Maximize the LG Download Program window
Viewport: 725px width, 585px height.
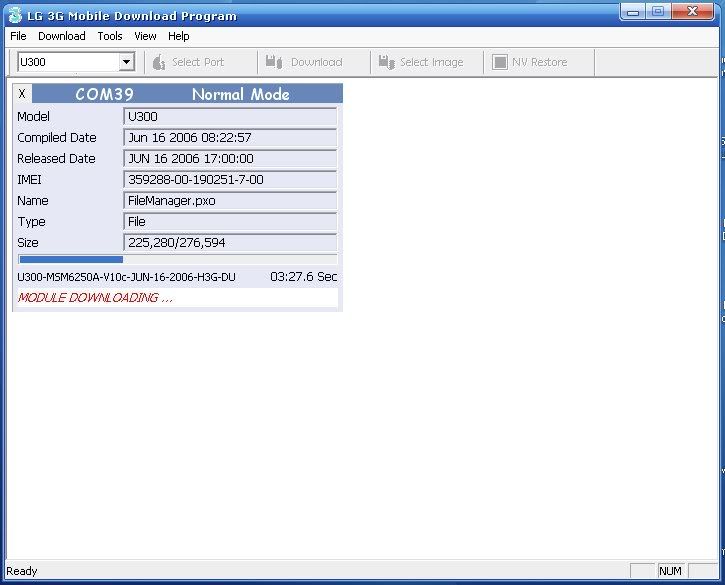658,12
